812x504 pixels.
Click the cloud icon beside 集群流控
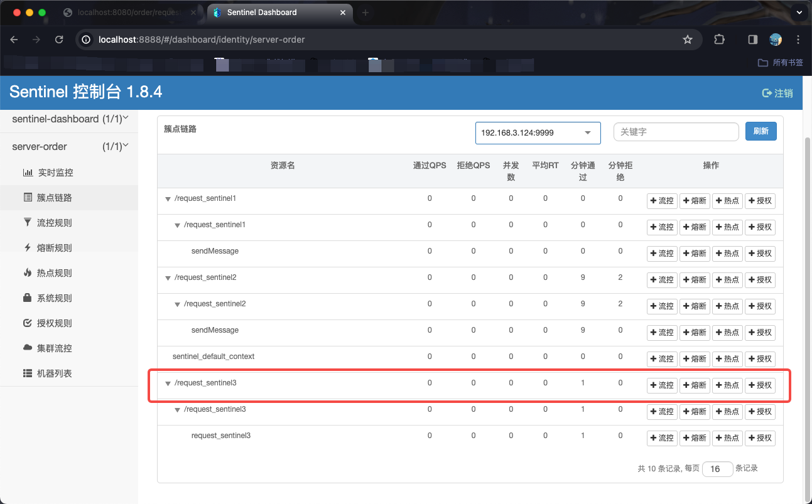coord(28,348)
